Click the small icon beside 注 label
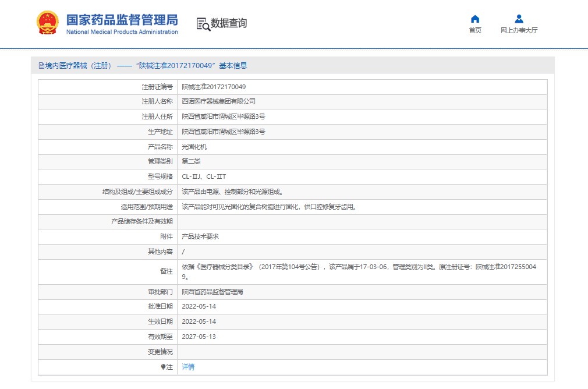The image size is (588, 389). [x=163, y=367]
